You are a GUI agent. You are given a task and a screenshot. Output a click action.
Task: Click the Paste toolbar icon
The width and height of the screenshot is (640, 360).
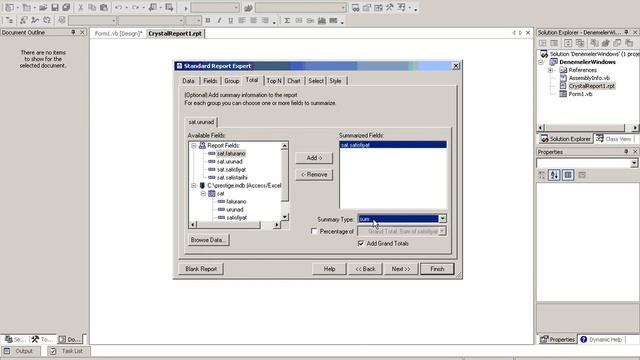(104, 7)
